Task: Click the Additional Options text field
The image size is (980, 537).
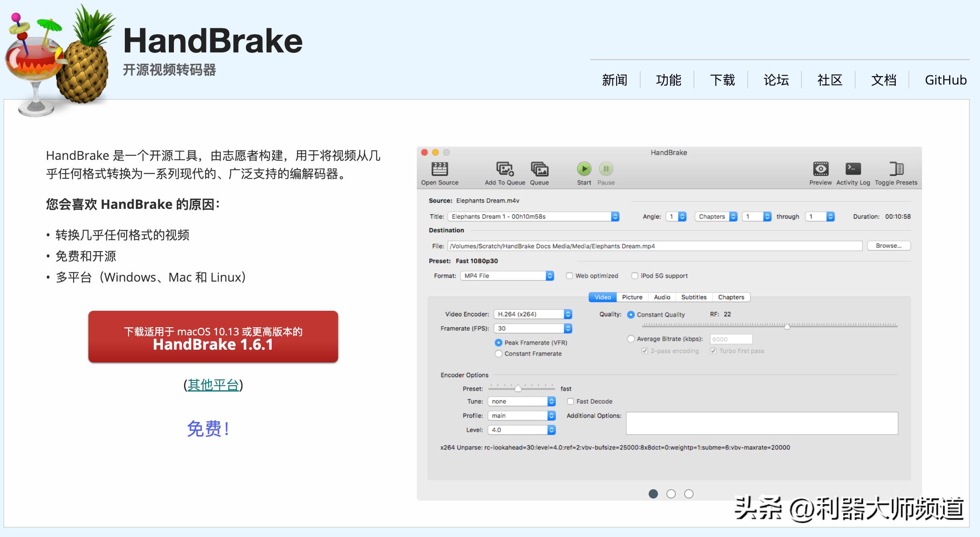Action: coord(762,423)
